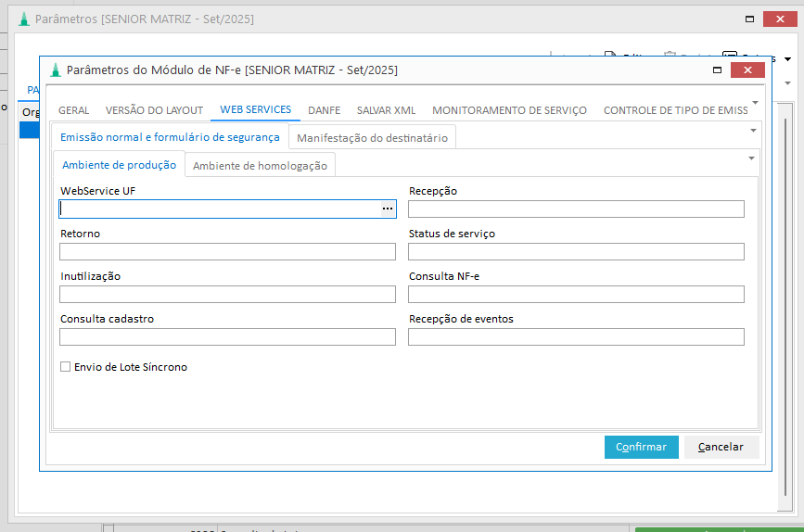The image size is (804, 532).
Task: Confirm the NF-e parameters
Action: pos(641,447)
